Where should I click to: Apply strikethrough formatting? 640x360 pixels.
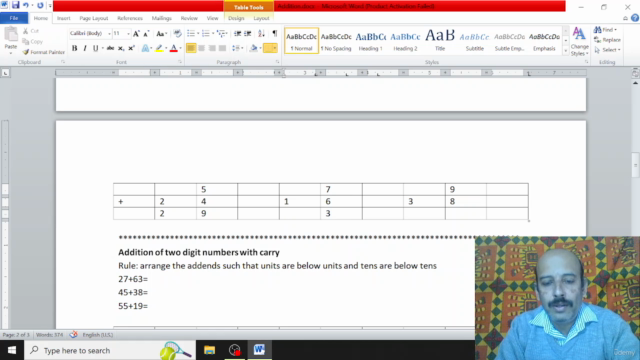(x=110, y=48)
